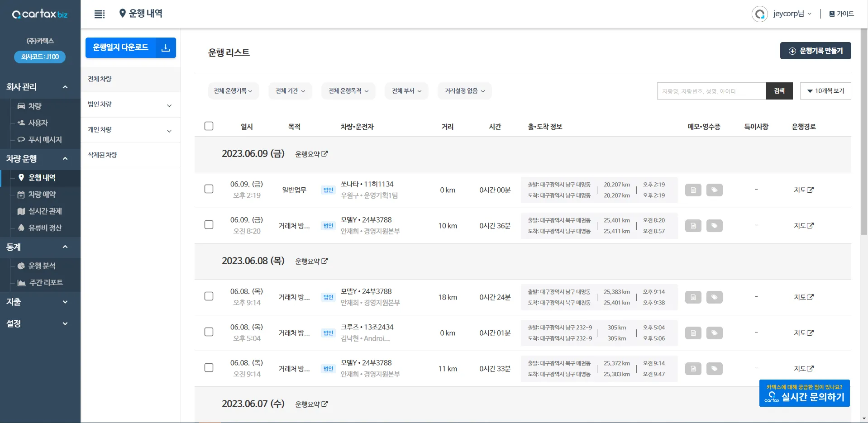Open the 전체 운행기록 filter dropdown
The width and height of the screenshot is (868, 423).
234,91
